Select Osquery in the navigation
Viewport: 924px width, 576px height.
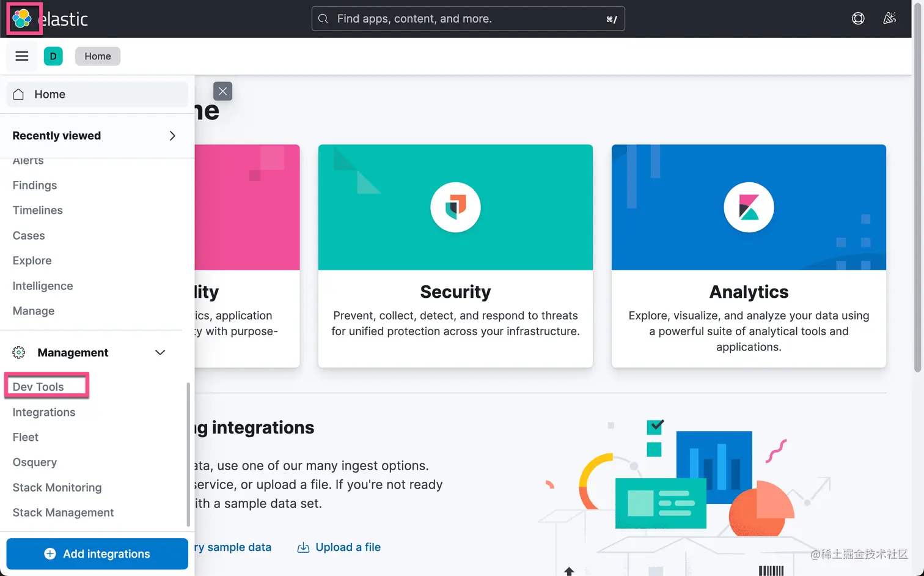pyautogui.click(x=34, y=462)
